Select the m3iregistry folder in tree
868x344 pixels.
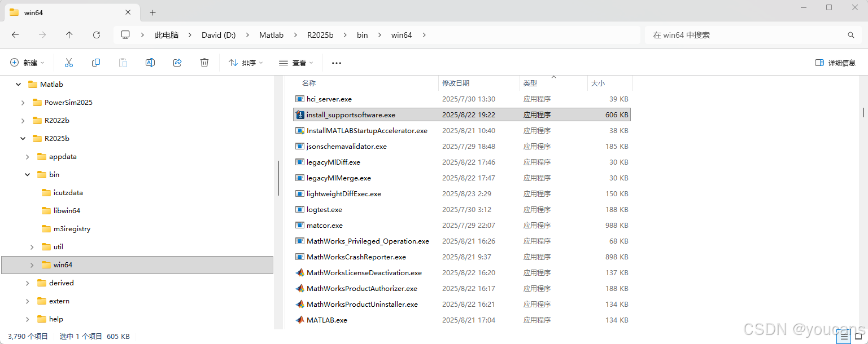(x=72, y=229)
